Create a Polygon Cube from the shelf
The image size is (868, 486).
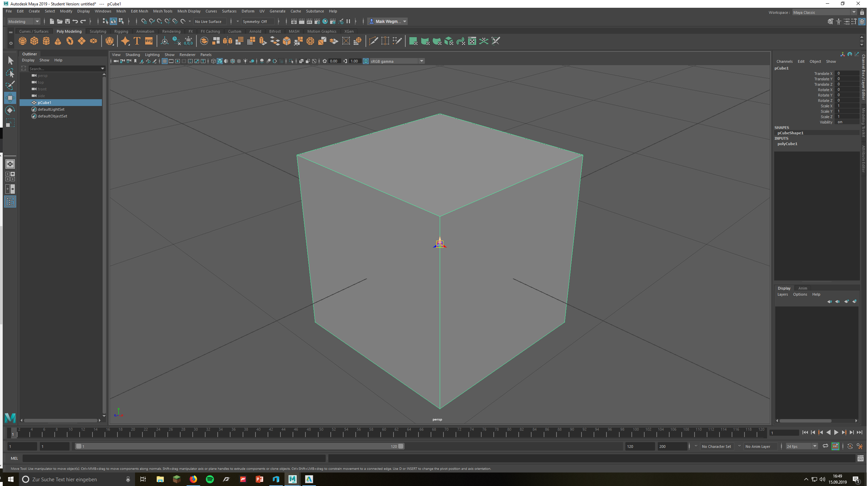coord(34,41)
